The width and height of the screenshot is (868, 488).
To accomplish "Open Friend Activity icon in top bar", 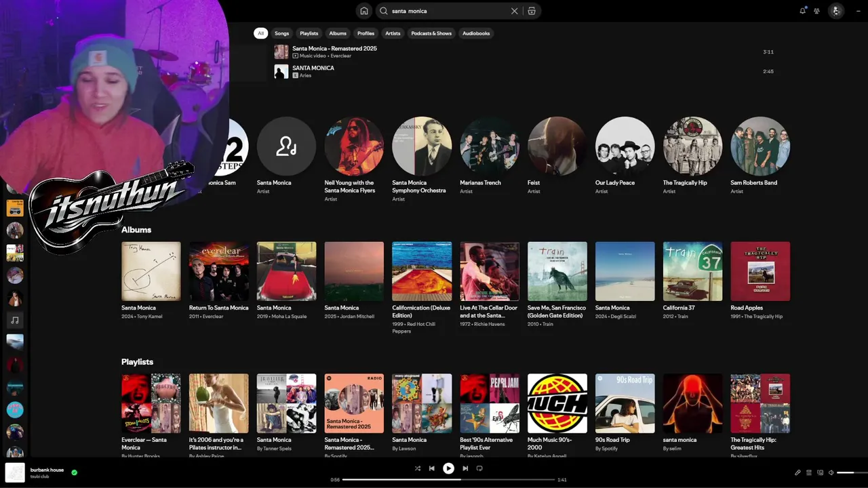I will click(817, 11).
